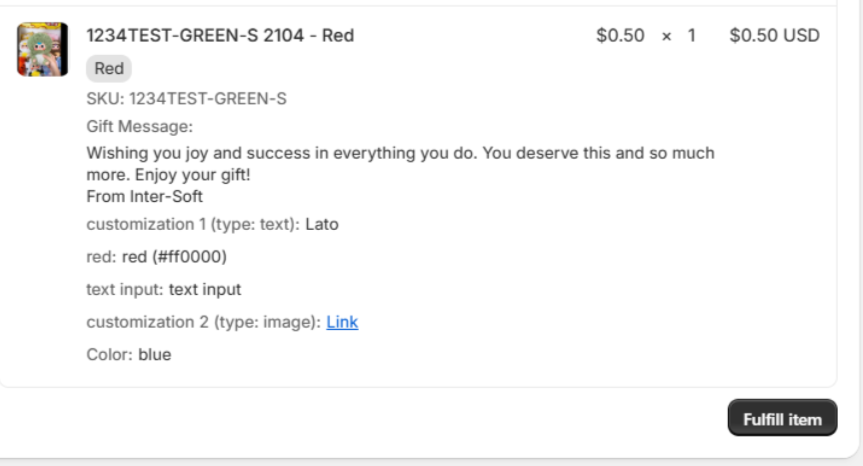Open the customization 2 image Link
Image resolution: width=863 pixels, height=466 pixels.
click(342, 322)
